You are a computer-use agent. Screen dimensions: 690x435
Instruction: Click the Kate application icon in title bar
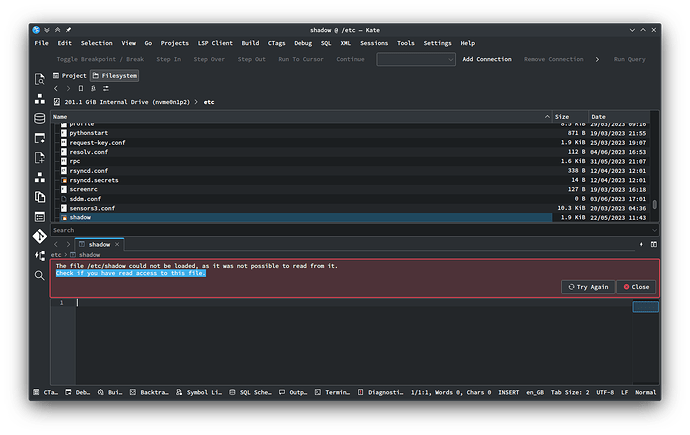tap(36, 30)
